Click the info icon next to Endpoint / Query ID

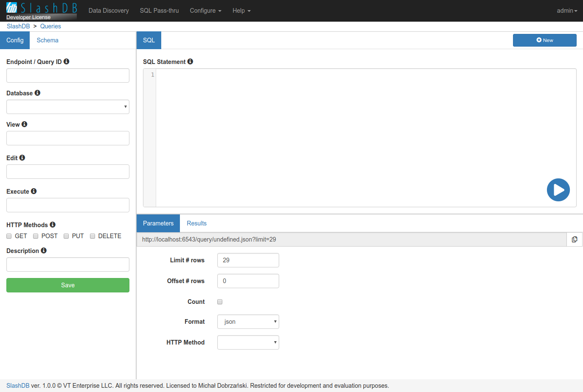pyautogui.click(x=66, y=61)
